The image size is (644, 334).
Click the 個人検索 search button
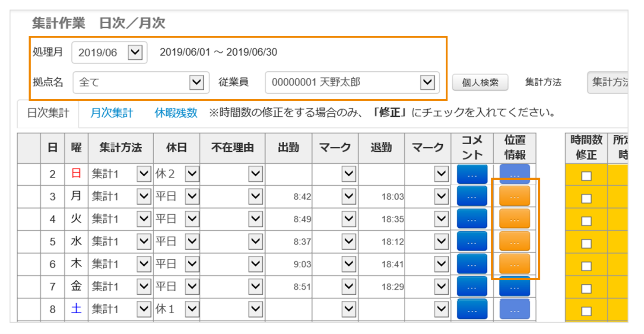480,83
